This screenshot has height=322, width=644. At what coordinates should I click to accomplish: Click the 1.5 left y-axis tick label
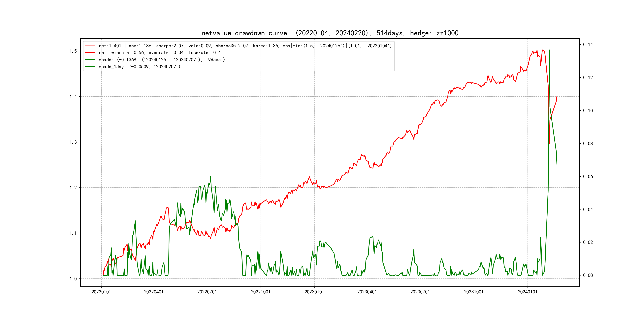coord(73,51)
